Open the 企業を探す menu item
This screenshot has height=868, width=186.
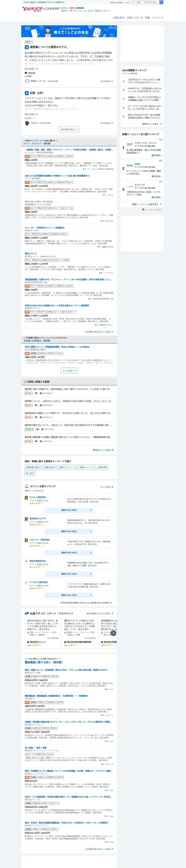[118, 18]
